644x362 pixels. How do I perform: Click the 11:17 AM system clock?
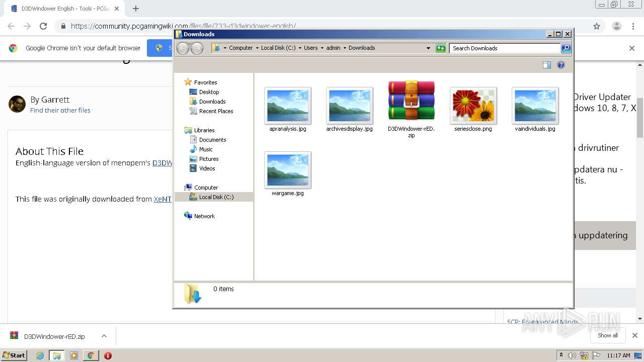point(618,355)
